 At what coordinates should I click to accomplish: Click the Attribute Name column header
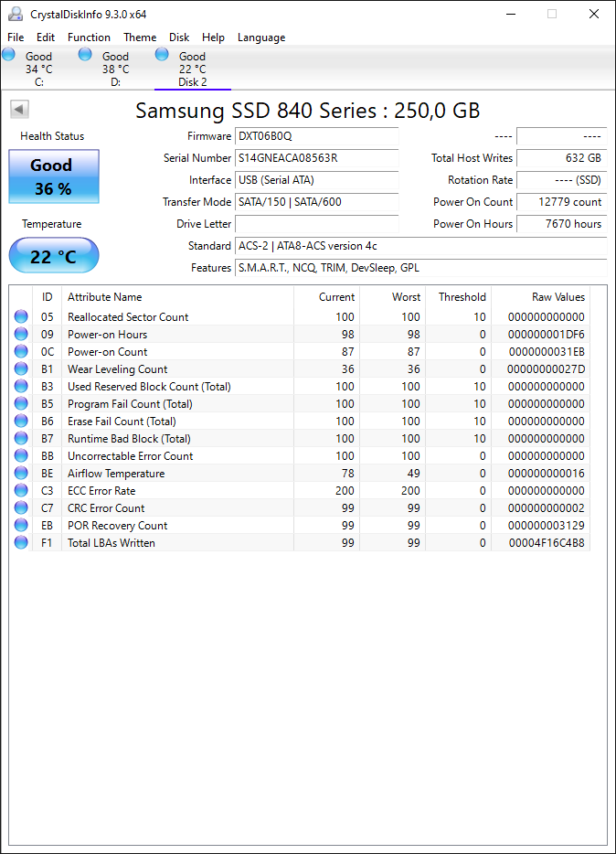[178, 297]
